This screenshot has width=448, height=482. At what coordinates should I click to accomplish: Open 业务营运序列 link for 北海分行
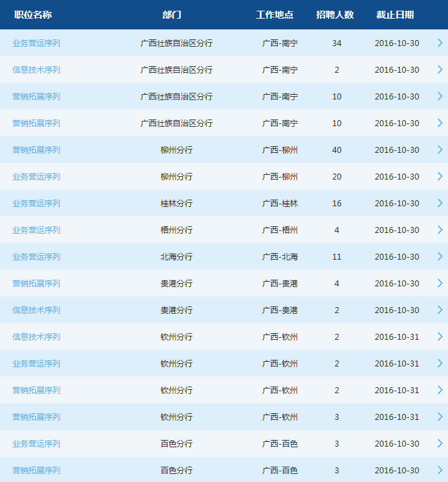(36, 256)
